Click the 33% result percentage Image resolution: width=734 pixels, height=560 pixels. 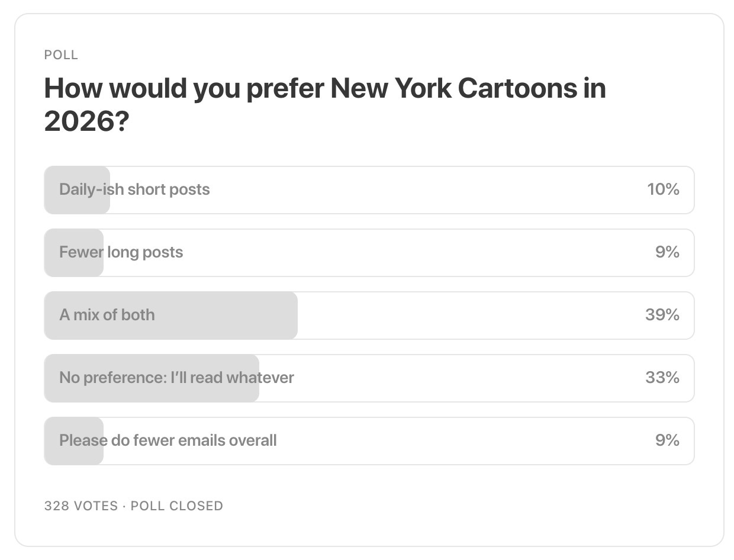tap(662, 378)
